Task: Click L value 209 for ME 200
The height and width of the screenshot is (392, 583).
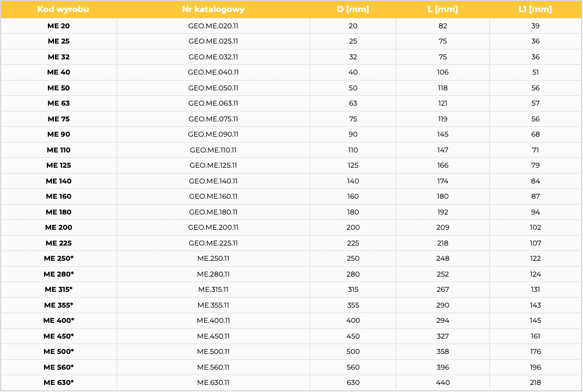Action: [443, 227]
